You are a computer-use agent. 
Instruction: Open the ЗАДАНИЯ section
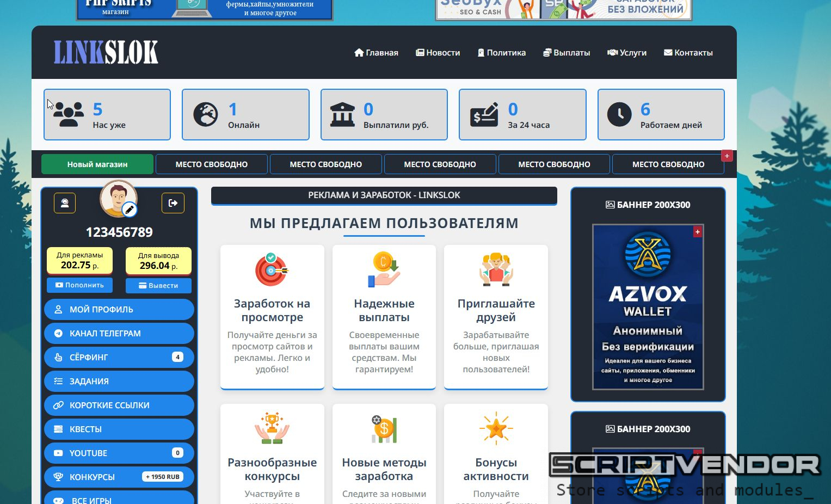point(119,381)
